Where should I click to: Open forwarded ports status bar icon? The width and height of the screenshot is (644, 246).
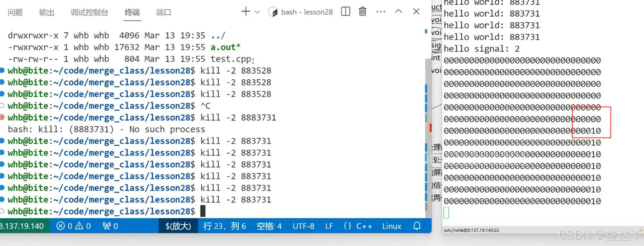[x=110, y=226]
